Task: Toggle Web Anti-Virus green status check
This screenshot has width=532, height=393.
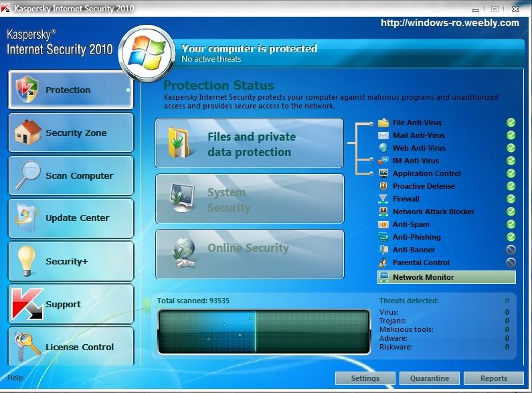Action: tap(511, 148)
